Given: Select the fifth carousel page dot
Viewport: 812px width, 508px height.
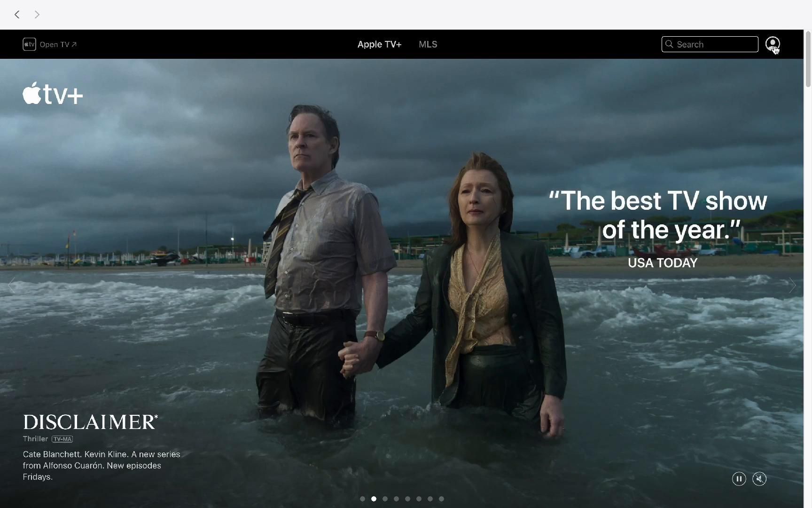Looking at the screenshot, I should (407, 499).
